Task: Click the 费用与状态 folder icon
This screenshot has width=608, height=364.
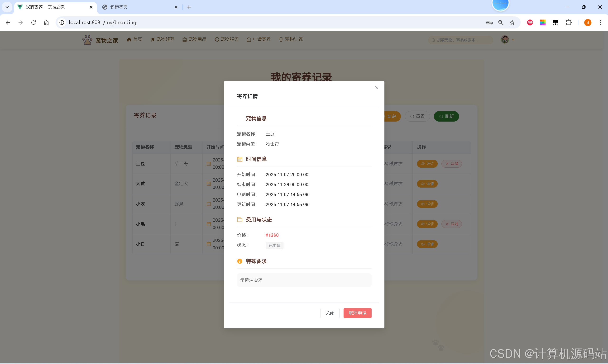Action: tap(239, 220)
